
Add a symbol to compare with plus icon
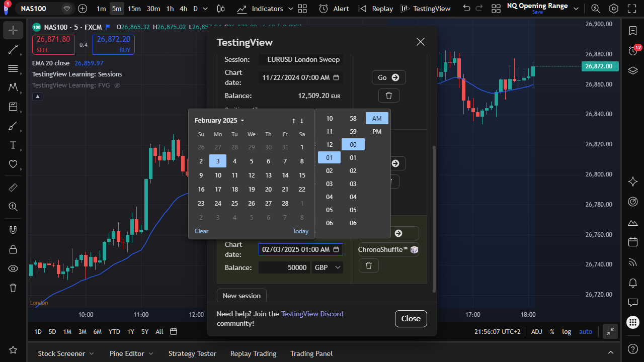83,9
